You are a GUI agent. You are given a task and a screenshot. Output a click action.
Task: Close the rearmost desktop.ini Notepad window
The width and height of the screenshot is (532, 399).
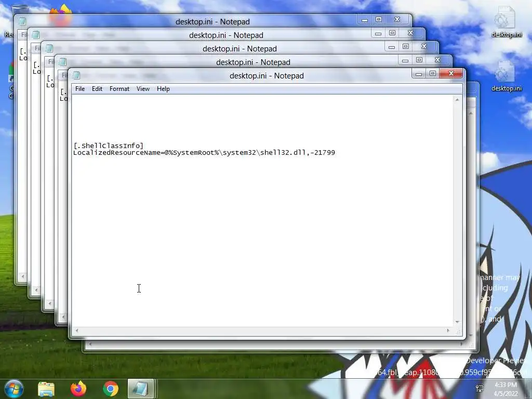(397, 19)
